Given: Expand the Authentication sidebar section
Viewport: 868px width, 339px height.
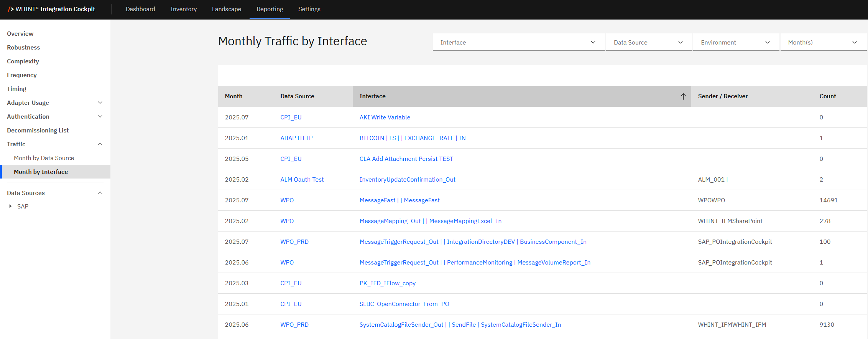Looking at the screenshot, I should coord(100,117).
